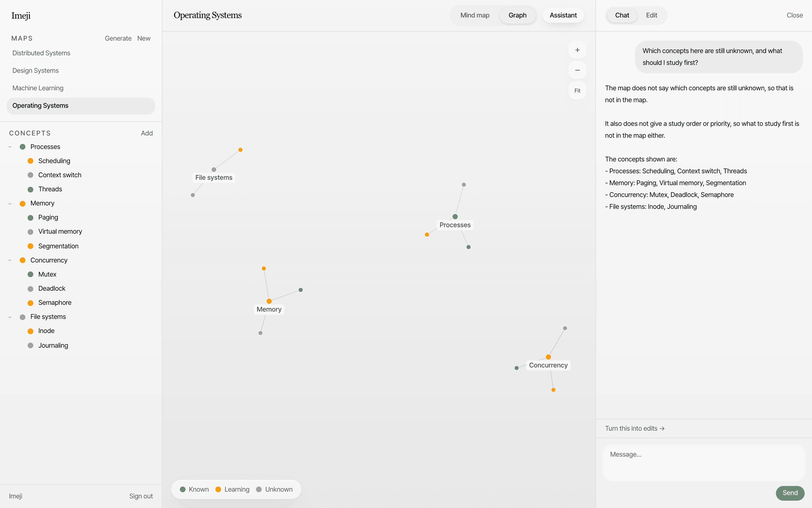Select the File systems node in the graph
The image size is (812, 508).
[x=214, y=170]
